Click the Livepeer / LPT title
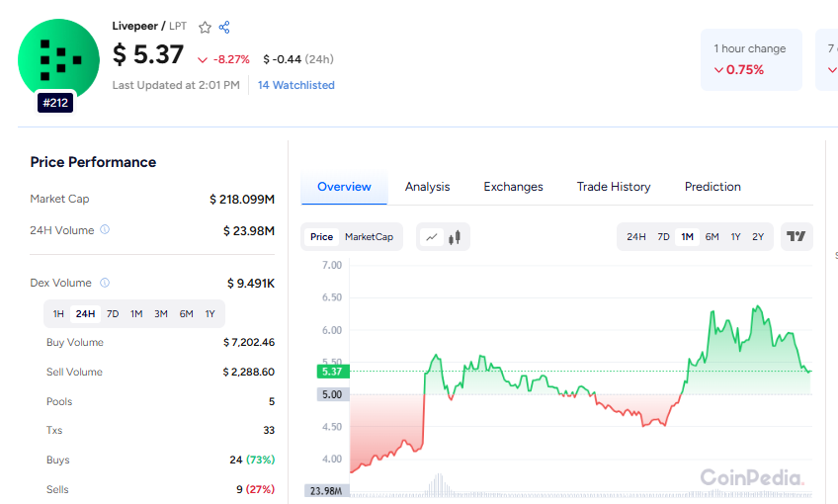The width and height of the screenshot is (838, 504). (149, 27)
